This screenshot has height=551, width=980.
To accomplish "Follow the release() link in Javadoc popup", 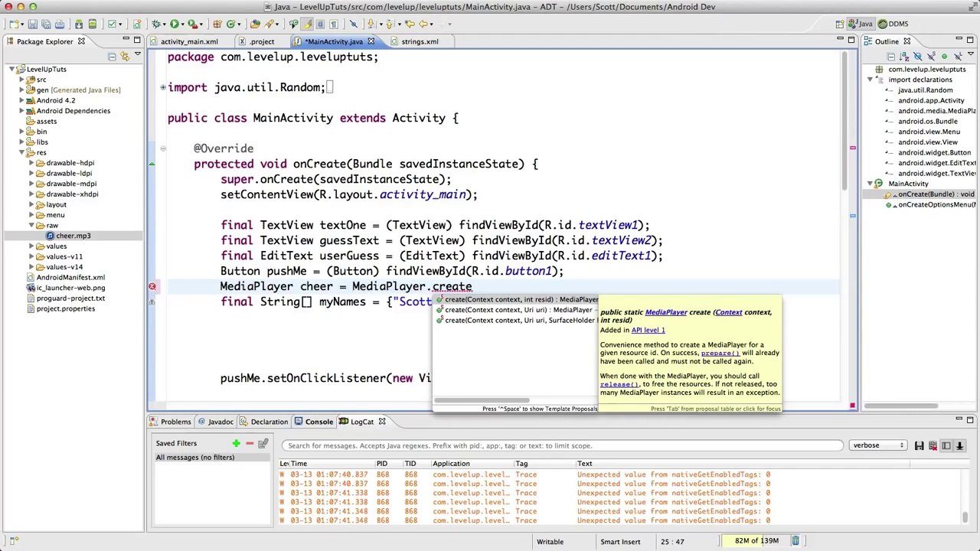I will pyautogui.click(x=619, y=384).
